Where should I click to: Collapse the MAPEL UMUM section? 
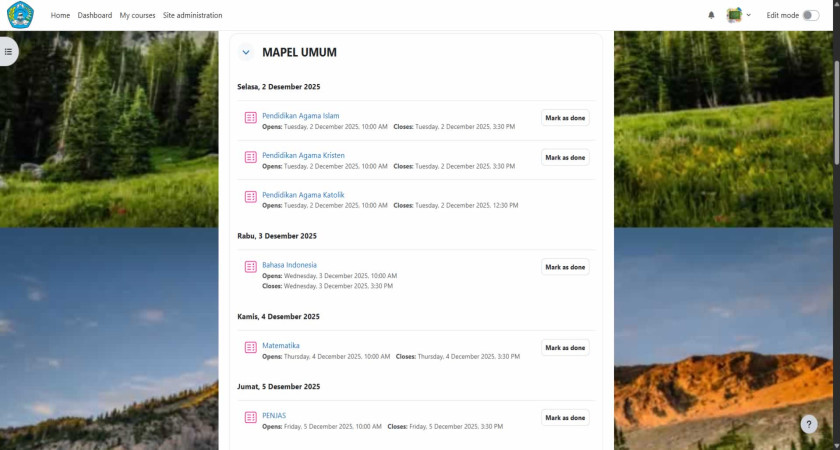[x=246, y=53]
